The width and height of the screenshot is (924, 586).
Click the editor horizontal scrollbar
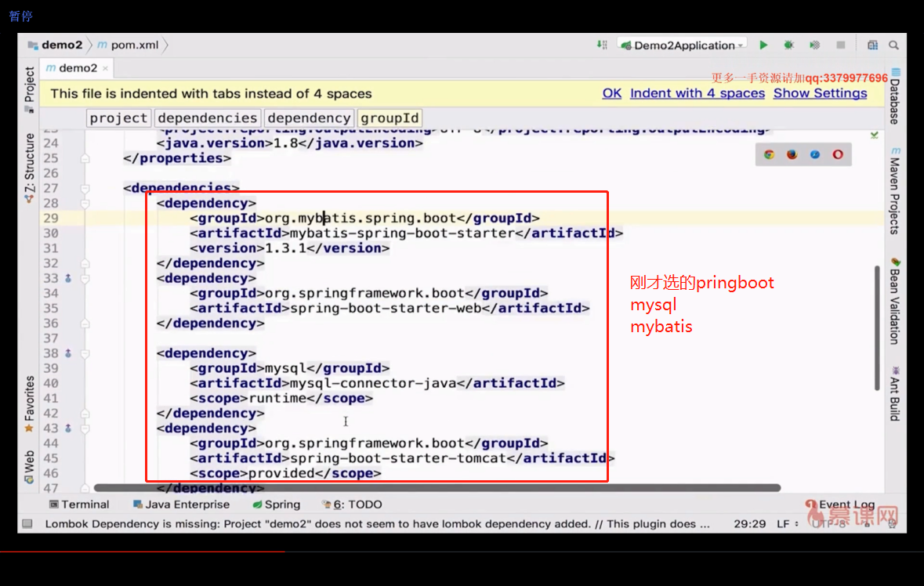tap(437, 488)
